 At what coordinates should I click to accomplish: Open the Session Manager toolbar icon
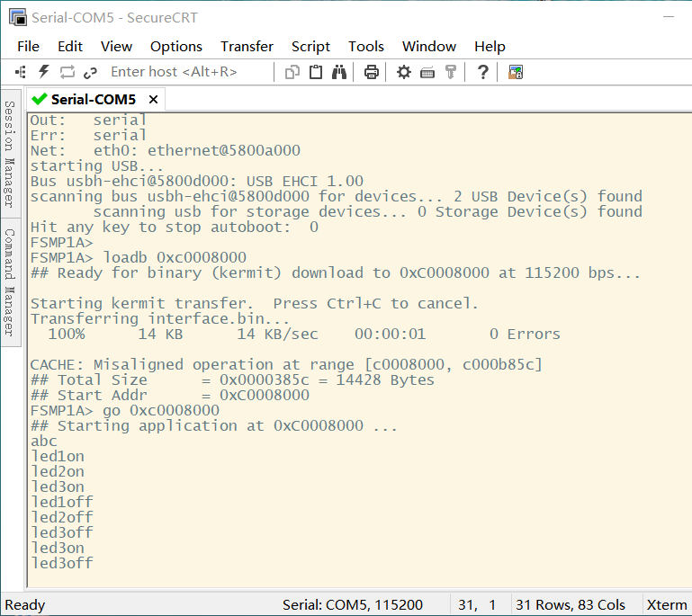click(x=21, y=72)
